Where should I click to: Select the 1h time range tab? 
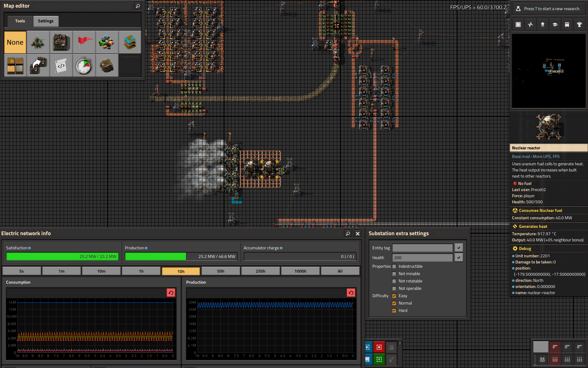click(x=141, y=271)
